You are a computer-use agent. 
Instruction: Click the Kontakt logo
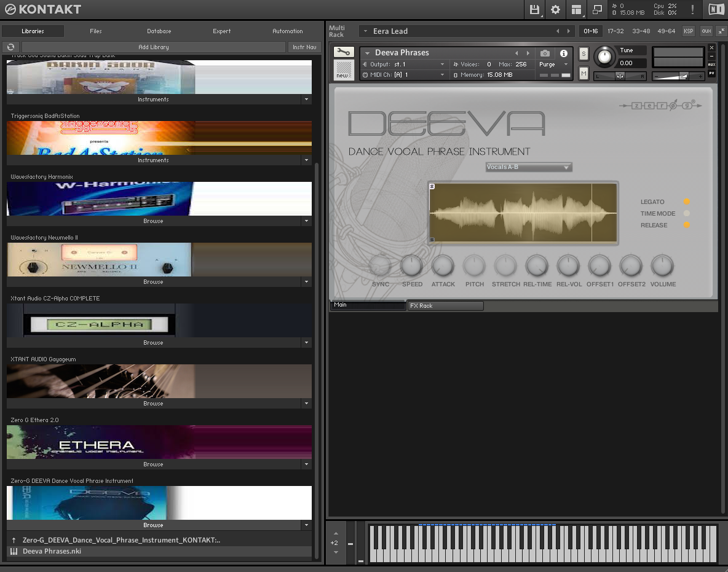click(x=42, y=9)
